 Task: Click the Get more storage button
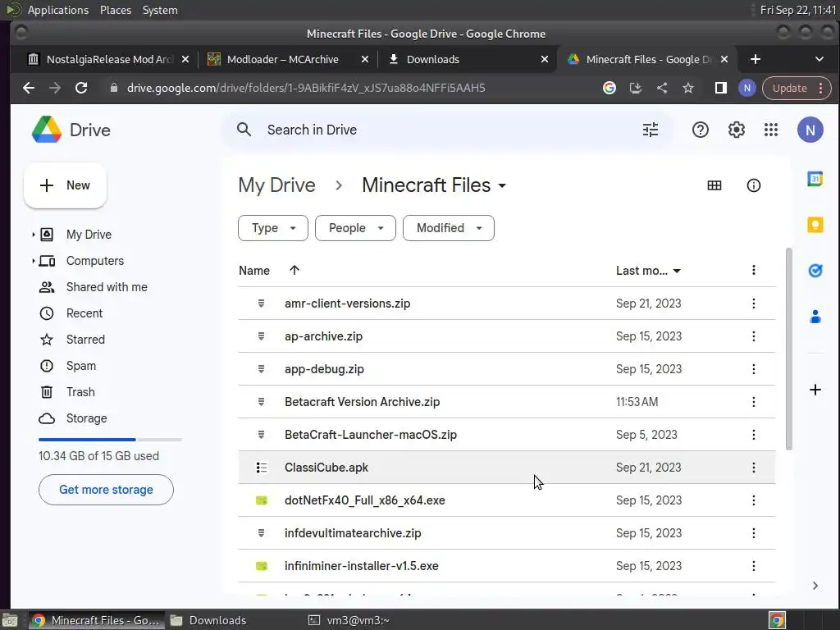point(106,490)
